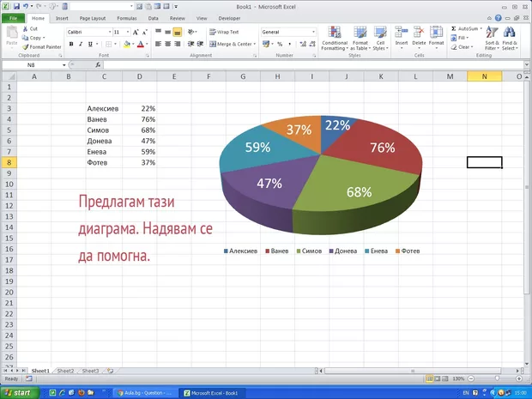532x399 pixels.
Task: Click the Increase Font Size icon
Action: (x=136, y=33)
